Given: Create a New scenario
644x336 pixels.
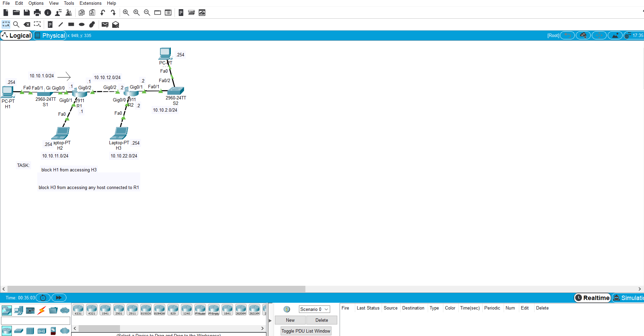Looking at the screenshot, I should [x=290, y=320].
